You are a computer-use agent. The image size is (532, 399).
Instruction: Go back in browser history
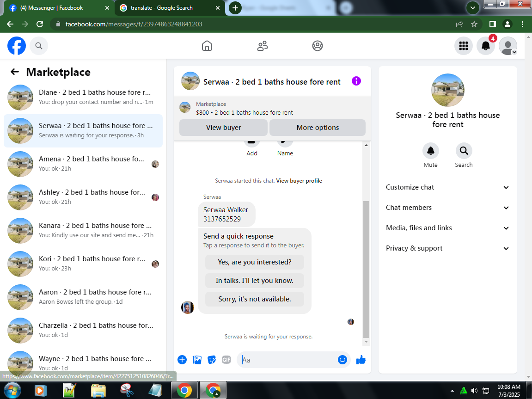(x=10, y=24)
